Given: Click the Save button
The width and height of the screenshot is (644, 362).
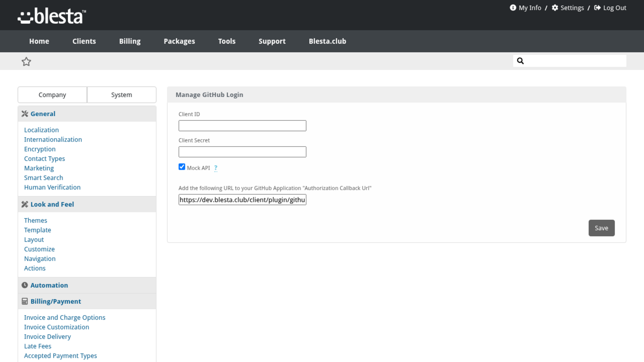Looking at the screenshot, I should pos(601,228).
